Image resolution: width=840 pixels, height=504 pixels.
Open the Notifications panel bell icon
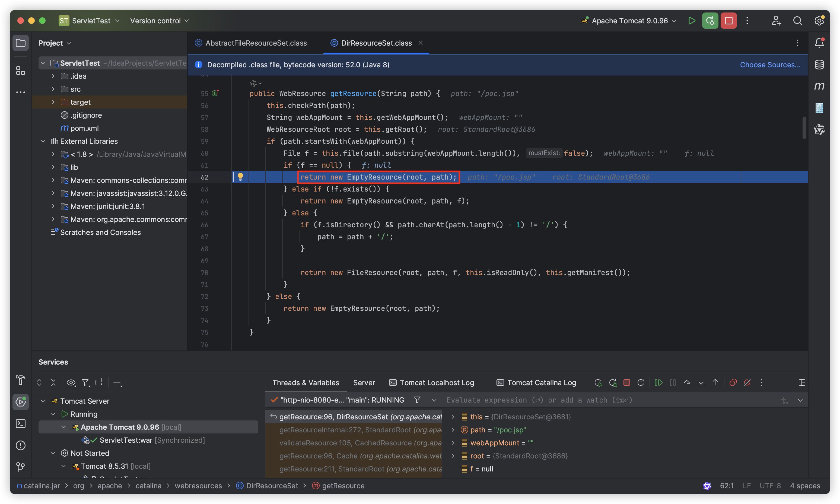(x=819, y=43)
